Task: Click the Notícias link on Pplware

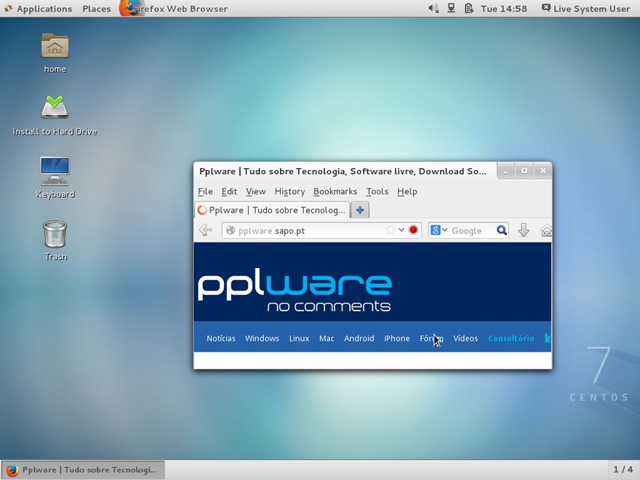Action: click(x=221, y=338)
